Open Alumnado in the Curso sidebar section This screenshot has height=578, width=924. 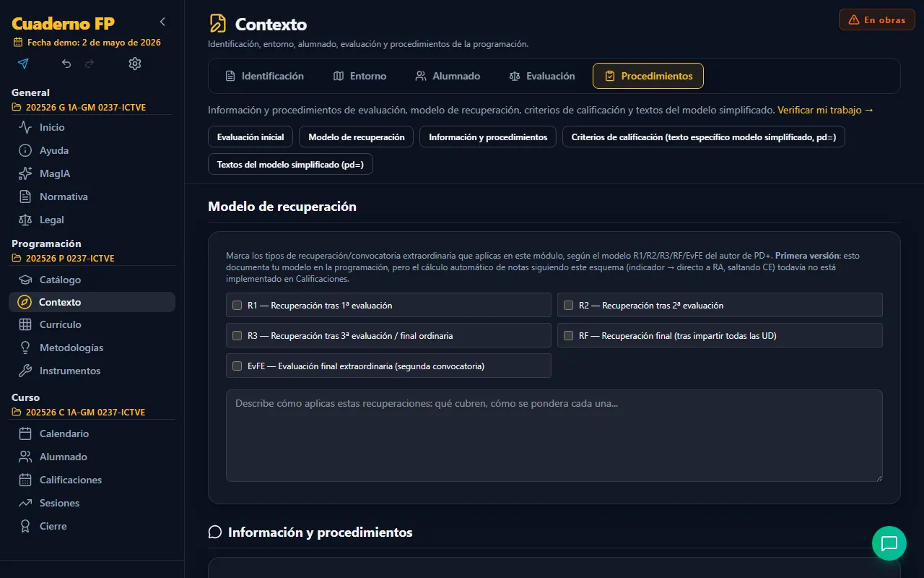click(x=92, y=457)
